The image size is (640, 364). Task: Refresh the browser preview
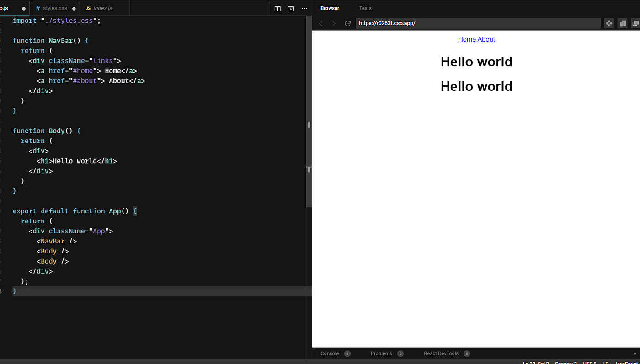tap(347, 23)
